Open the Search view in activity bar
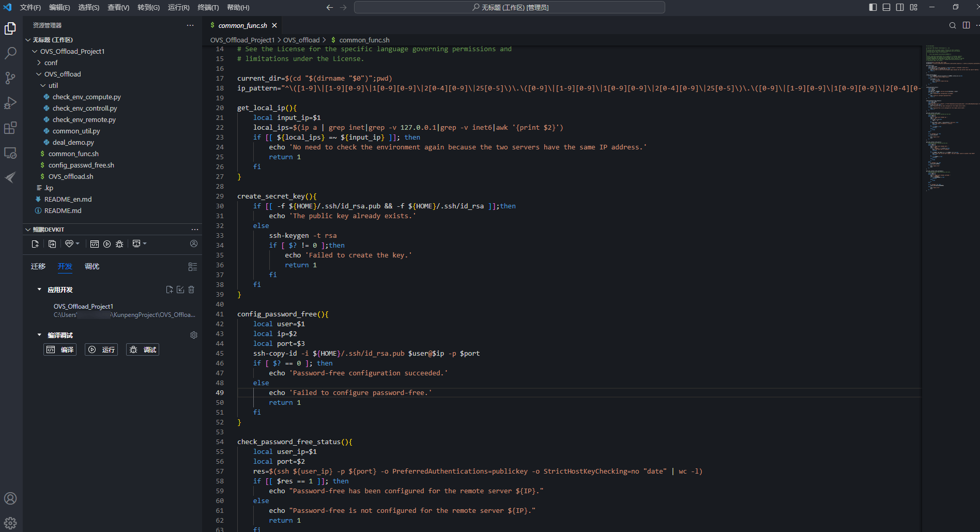 click(x=10, y=53)
